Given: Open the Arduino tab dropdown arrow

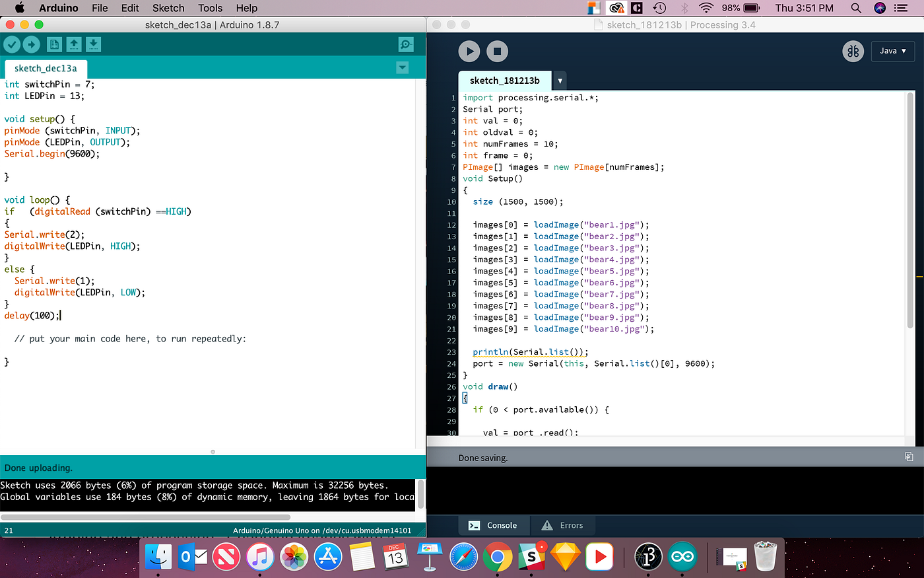Looking at the screenshot, I should point(403,67).
